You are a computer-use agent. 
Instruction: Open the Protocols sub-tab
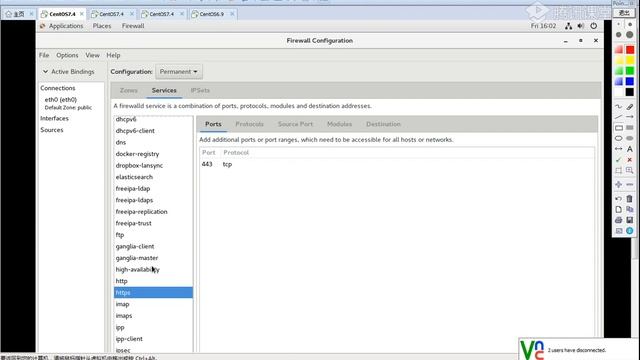(249, 124)
